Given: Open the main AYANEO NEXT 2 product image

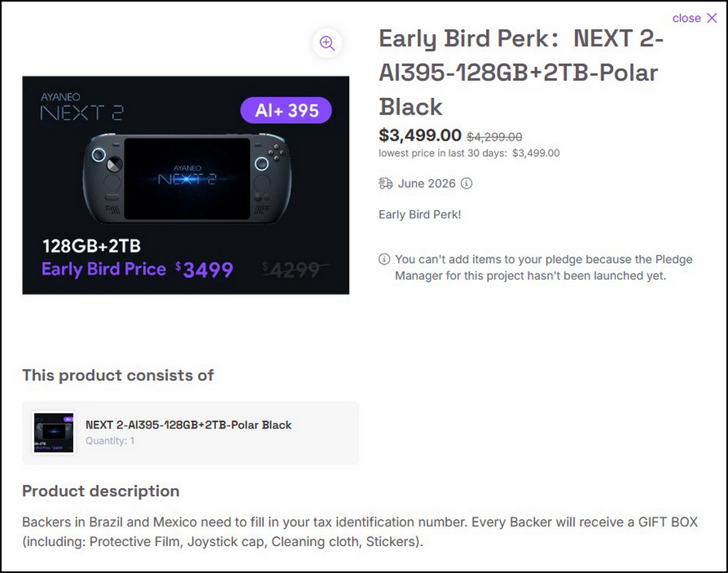Looking at the screenshot, I should 186,185.
